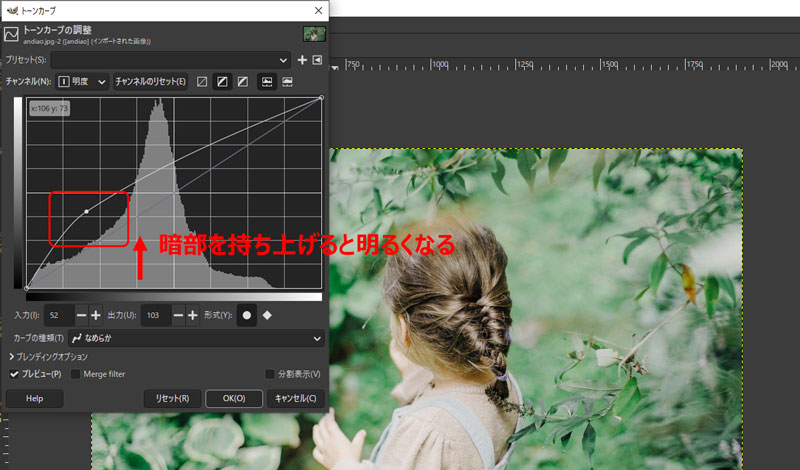Select the first linear light mode icon
The height and width of the screenshot is (470, 800).
[202, 82]
